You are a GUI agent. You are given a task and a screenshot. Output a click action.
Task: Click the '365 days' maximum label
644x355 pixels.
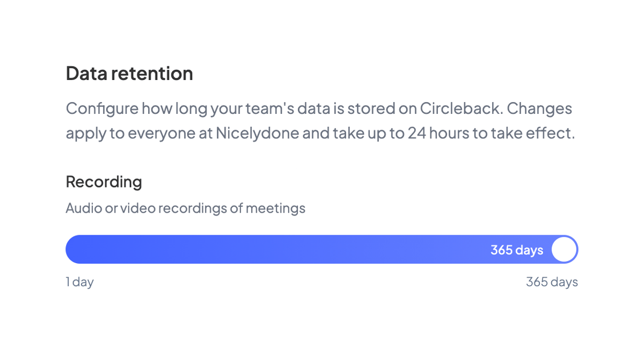(552, 281)
